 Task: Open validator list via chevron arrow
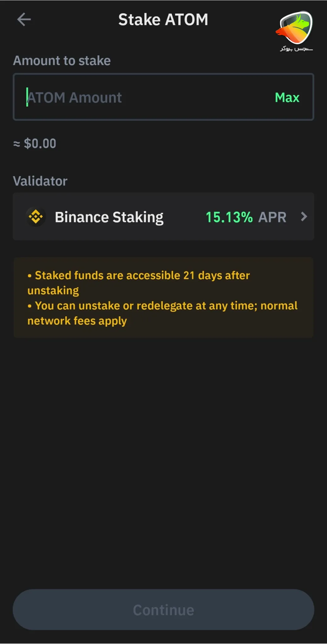point(304,217)
